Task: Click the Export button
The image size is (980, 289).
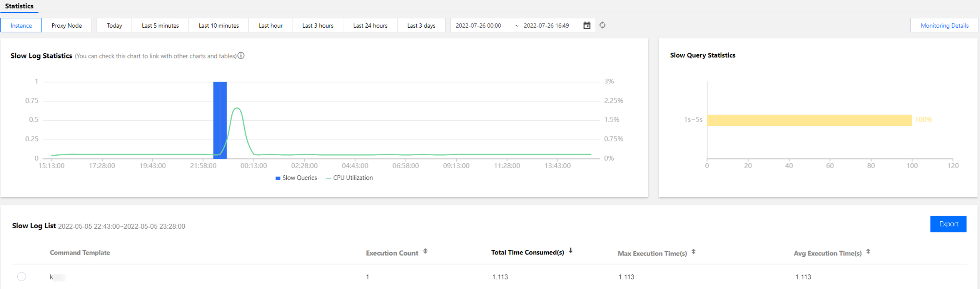Action: click(948, 224)
